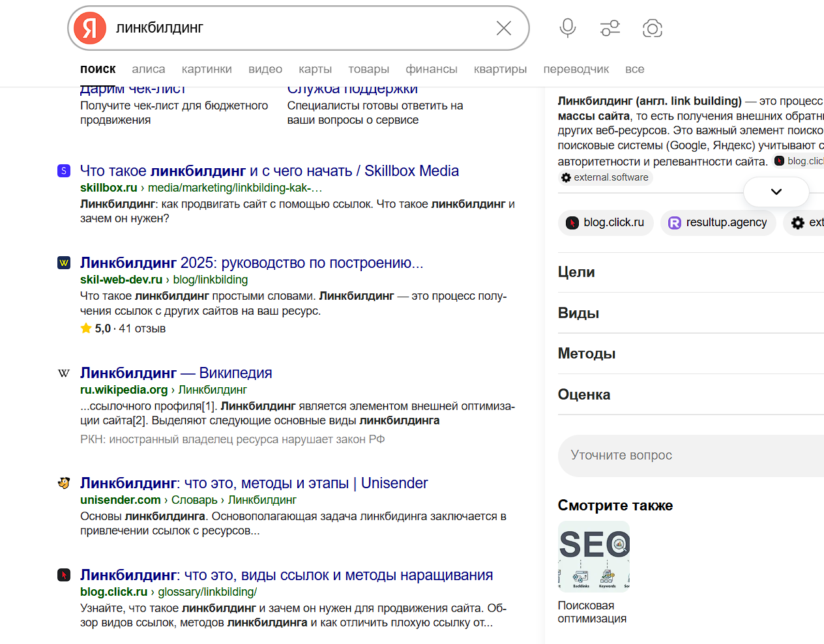Click the skil-web-dev favicon

64,263
